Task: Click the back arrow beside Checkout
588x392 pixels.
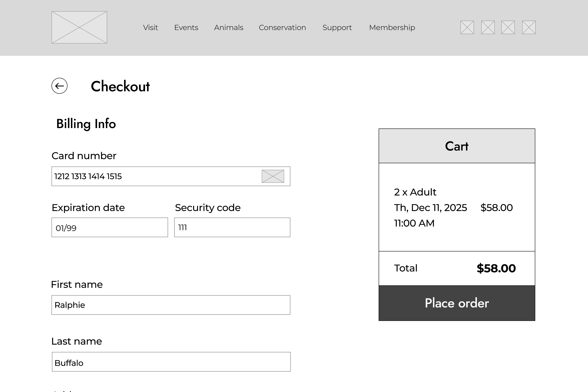Action: coord(59,86)
